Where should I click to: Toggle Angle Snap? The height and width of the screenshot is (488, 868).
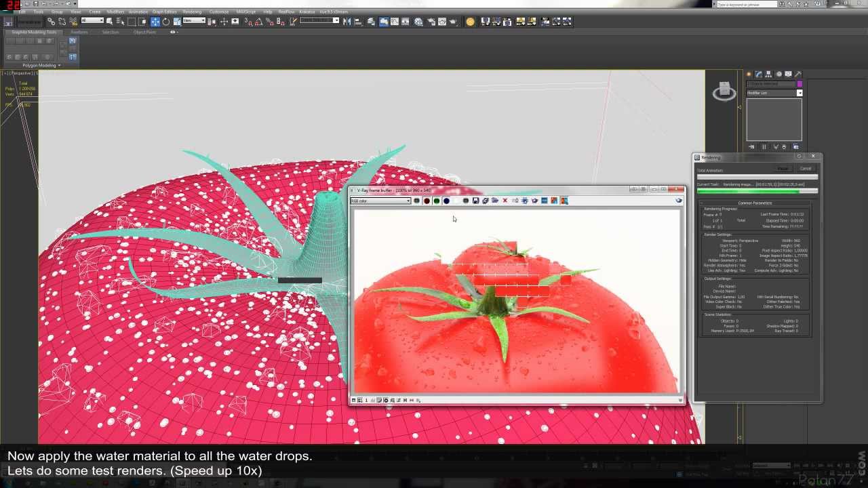tap(259, 22)
